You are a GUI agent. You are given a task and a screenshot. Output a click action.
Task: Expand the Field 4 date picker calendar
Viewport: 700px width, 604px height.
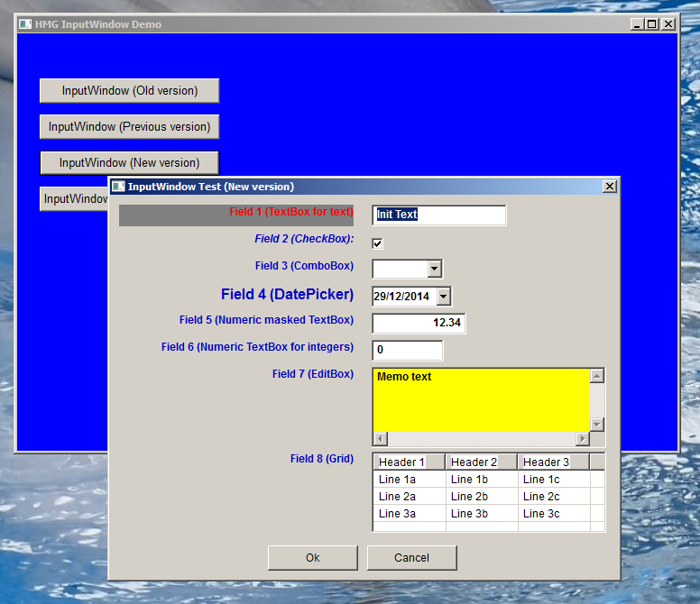coord(443,296)
